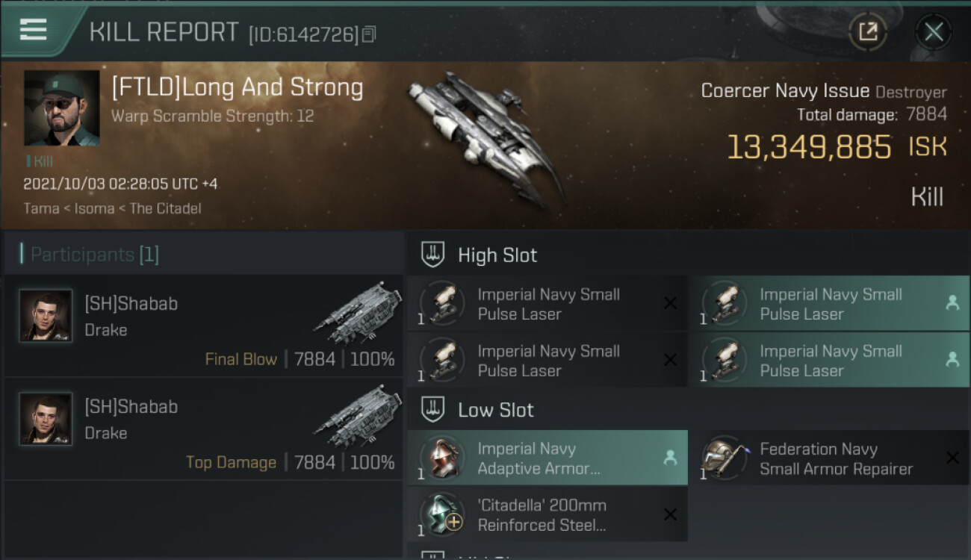Screen dimensions: 971x560
Task: Select the High Slot shield icon
Action: point(433,255)
